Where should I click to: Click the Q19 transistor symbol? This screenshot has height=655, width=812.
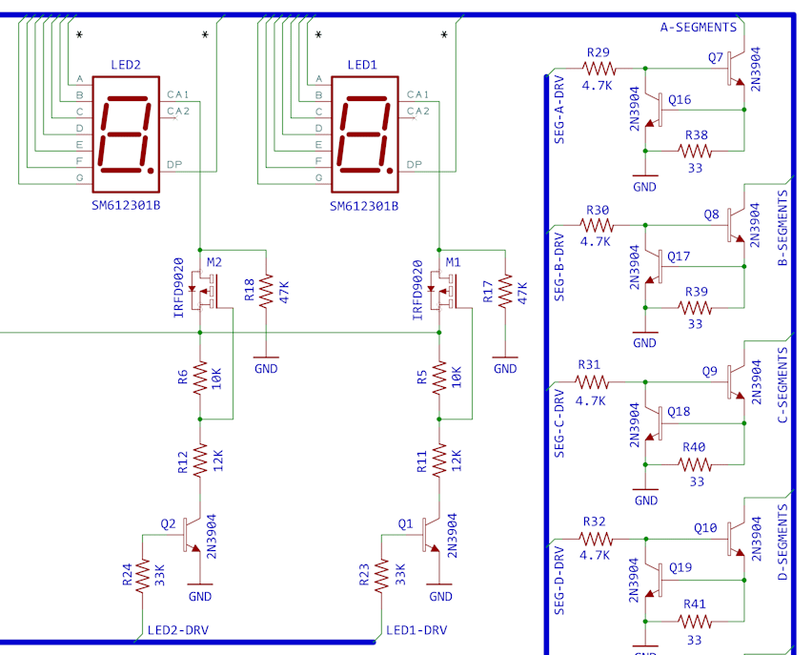[654, 581]
